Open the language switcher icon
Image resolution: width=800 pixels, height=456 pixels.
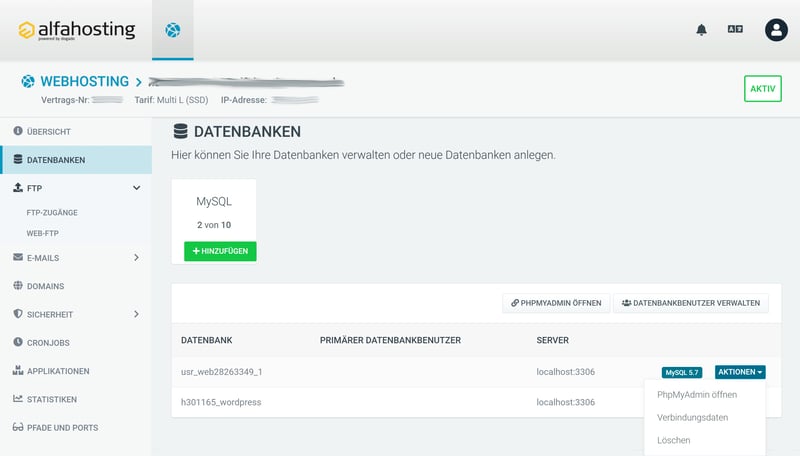coord(736,30)
